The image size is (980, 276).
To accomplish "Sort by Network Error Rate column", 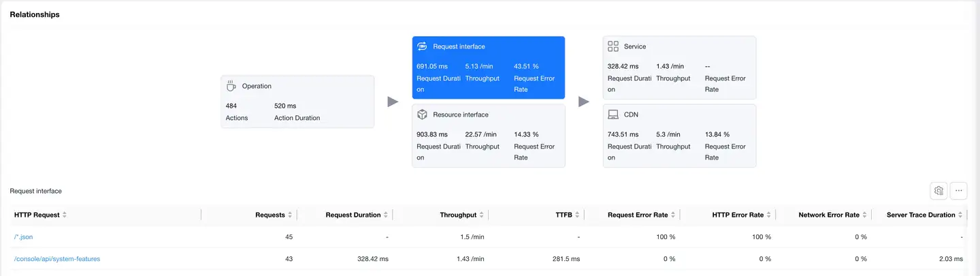I will 865,215.
